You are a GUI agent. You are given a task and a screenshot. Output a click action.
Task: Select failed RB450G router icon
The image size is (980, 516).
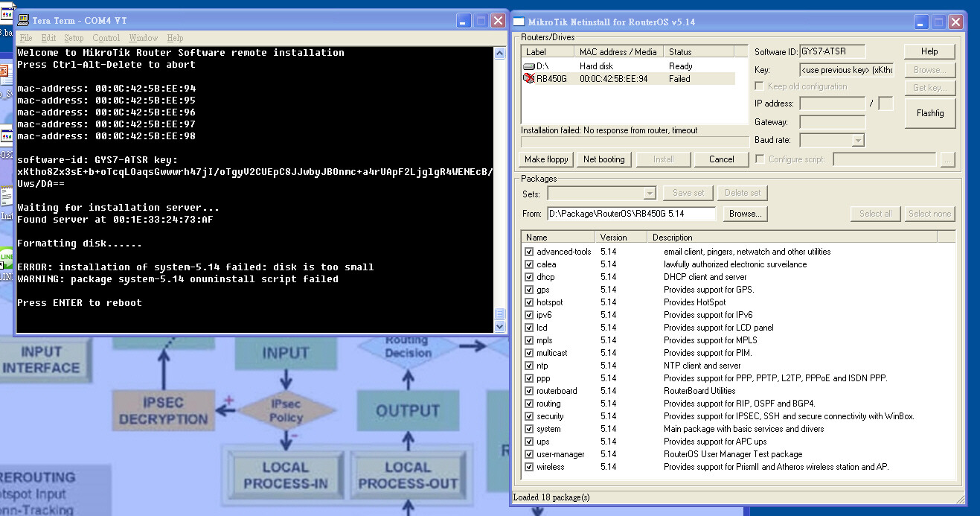[x=528, y=78]
